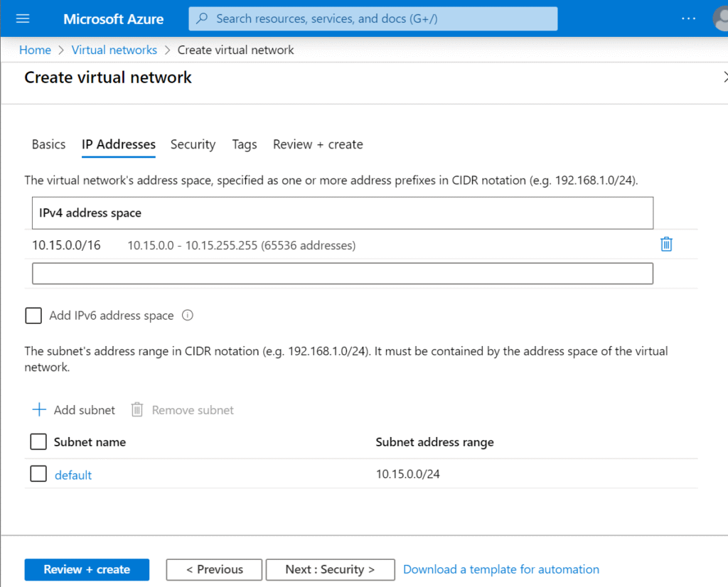This screenshot has height=587, width=728.
Task: Click the Remove subnet trash icon
Action: click(137, 410)
